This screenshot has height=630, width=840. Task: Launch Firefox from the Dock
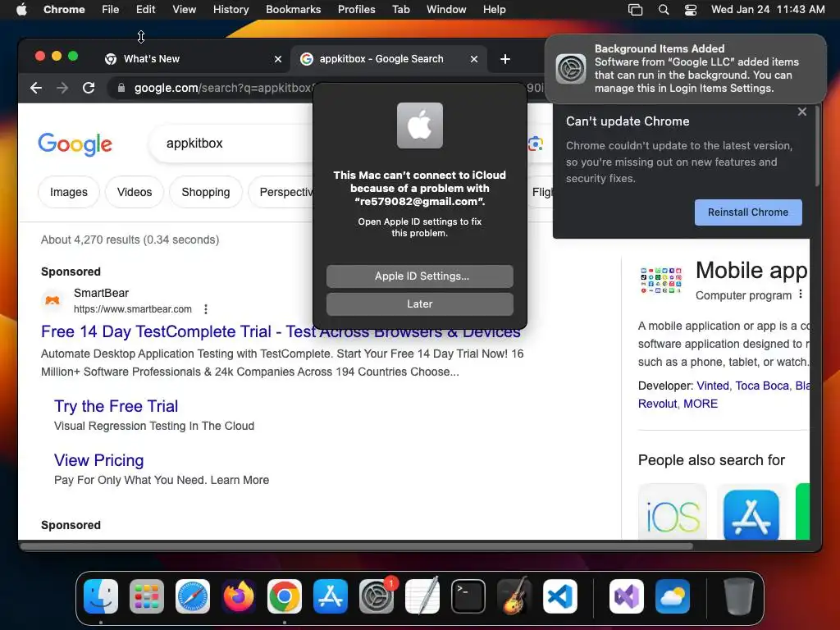[239, 596]
